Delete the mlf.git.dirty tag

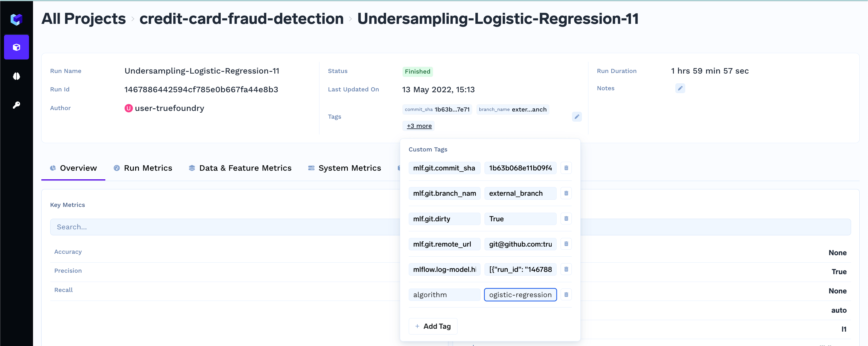(566, 218)
